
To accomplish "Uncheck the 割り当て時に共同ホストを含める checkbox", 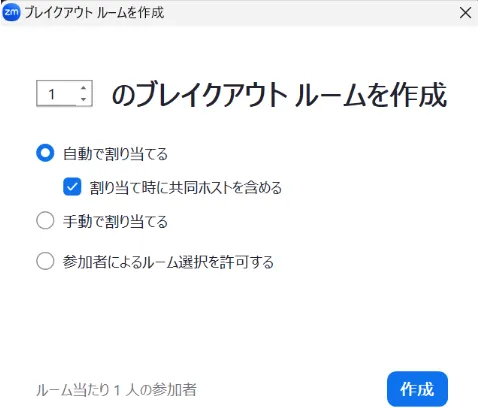I will click(x=72, y=187).
